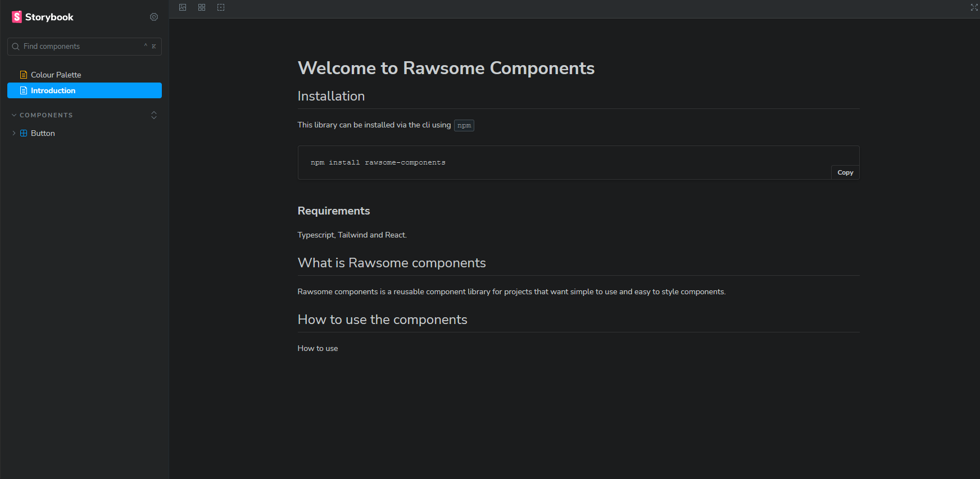Toggle the preview background tool
Screen dimensions: 980x479
pyautogui.click(x=183, y=7)
